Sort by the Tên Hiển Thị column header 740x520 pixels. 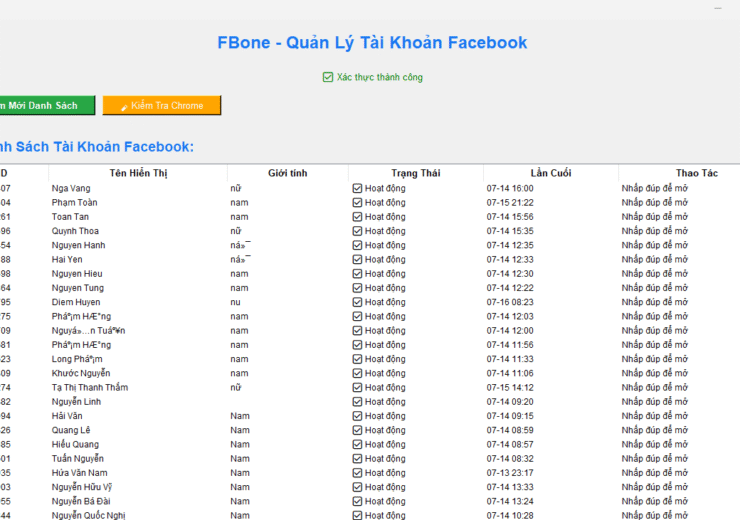pos(138,173)
